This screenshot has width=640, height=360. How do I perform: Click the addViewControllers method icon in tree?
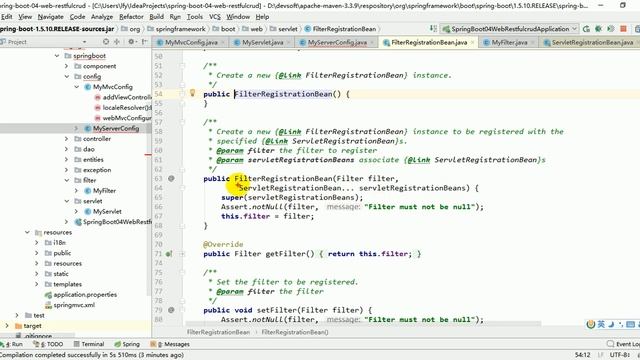[98, 98]
